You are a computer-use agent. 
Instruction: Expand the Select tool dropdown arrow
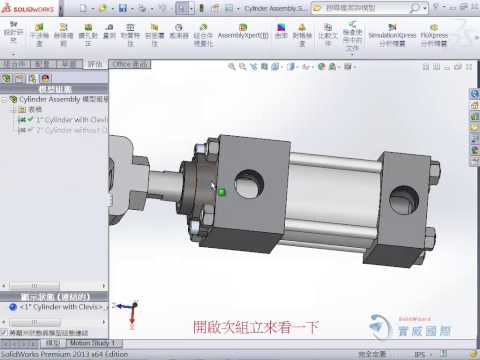pyautogui.click(x=191, y=9)
